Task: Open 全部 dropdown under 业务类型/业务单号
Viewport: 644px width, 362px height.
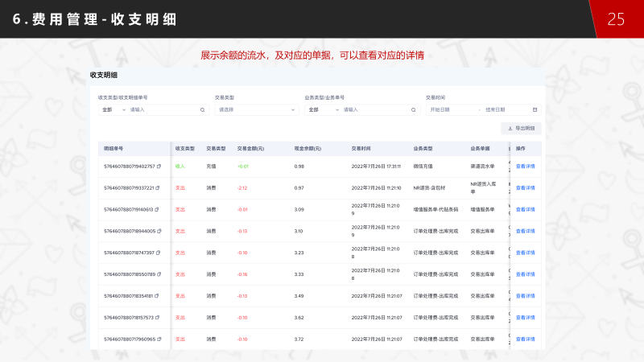Action: pos(319,109)
